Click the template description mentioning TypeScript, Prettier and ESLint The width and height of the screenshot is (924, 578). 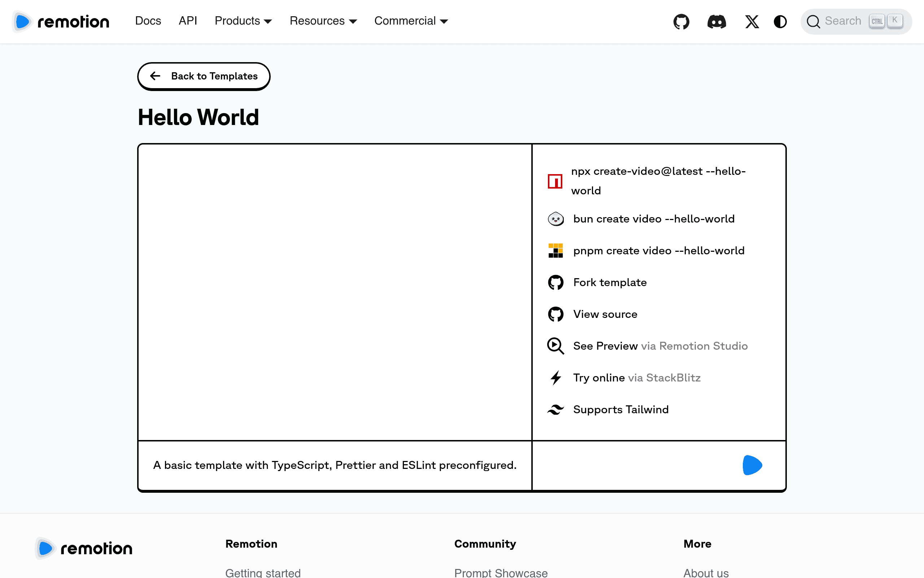[335, 465]
